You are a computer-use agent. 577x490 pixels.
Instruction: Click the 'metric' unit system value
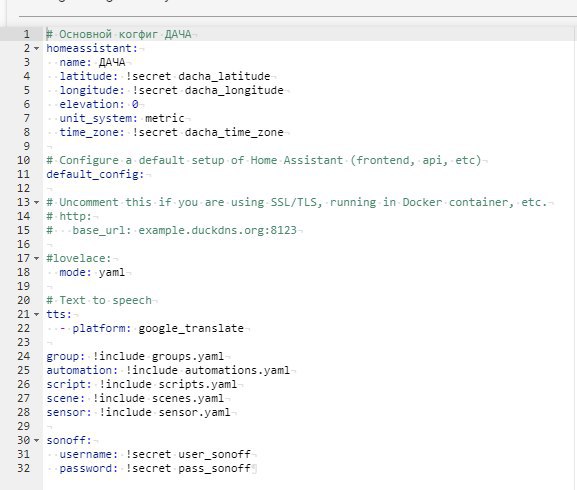pos(164,118)
